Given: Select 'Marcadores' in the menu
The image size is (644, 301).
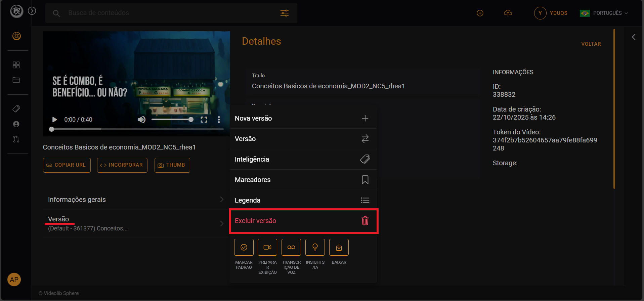Looking at the screenshot, I should pyautogui.click(x=303, y=180).
